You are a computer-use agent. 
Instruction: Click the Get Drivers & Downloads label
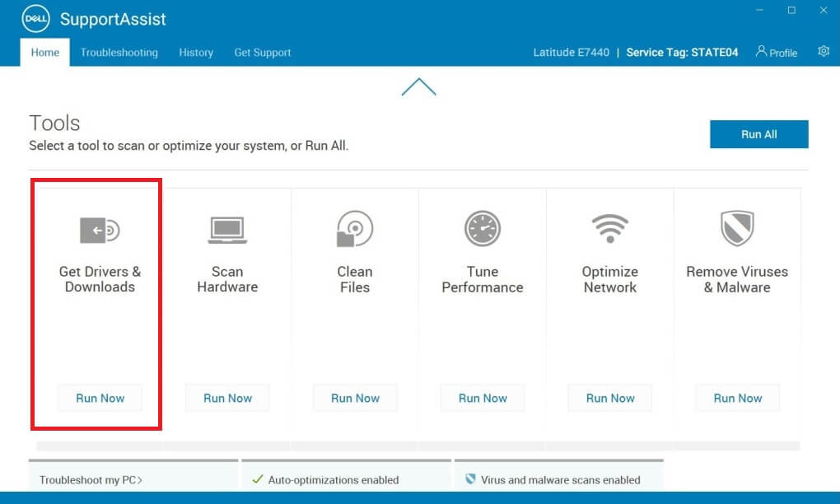coord(100,279)
